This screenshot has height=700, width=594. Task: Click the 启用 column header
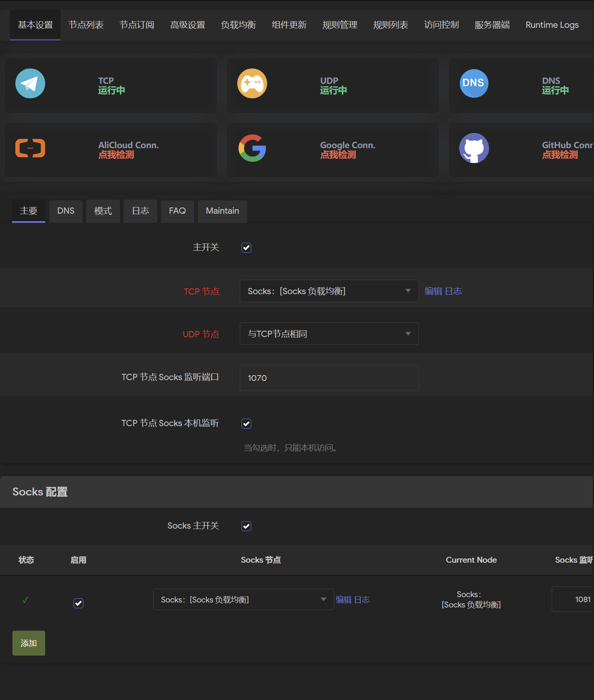78,560
